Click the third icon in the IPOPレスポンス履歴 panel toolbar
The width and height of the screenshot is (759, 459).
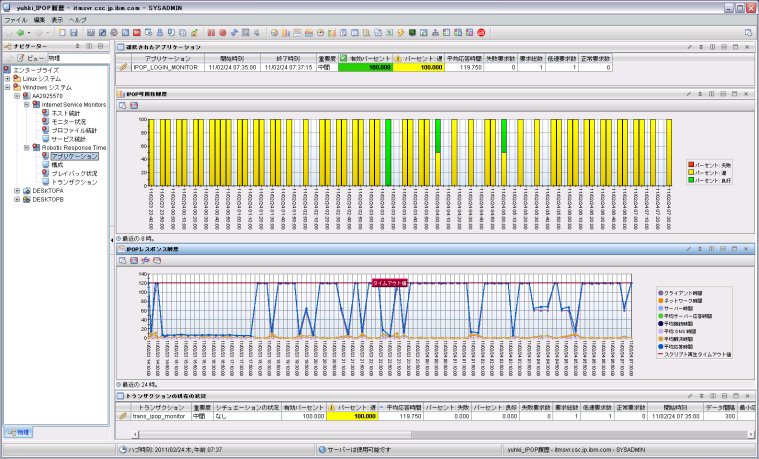(x=145, y=260)
